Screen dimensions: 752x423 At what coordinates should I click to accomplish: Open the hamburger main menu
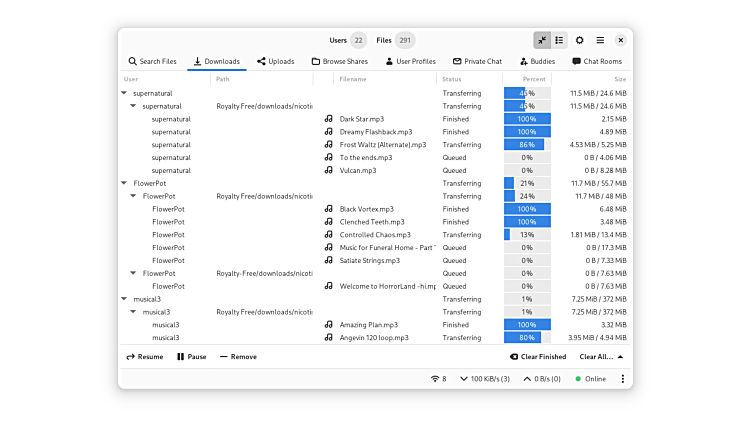600,40
